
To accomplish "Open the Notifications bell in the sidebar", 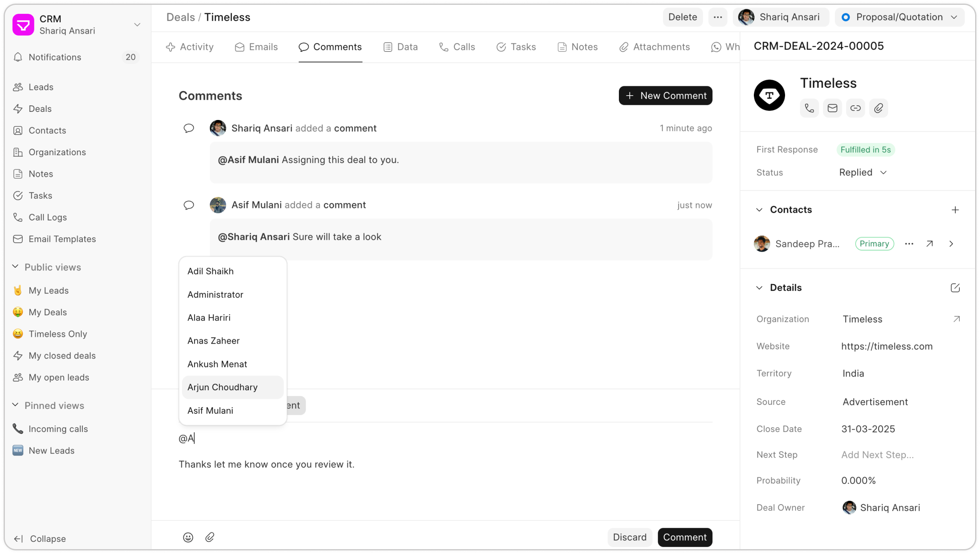I will (x=18, y=57).
